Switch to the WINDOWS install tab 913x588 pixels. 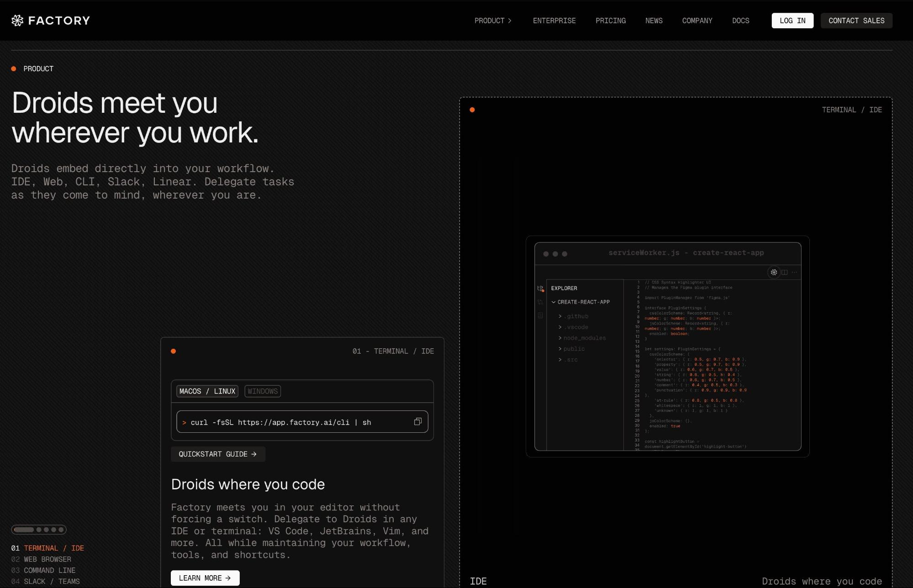tap(263, 391)
